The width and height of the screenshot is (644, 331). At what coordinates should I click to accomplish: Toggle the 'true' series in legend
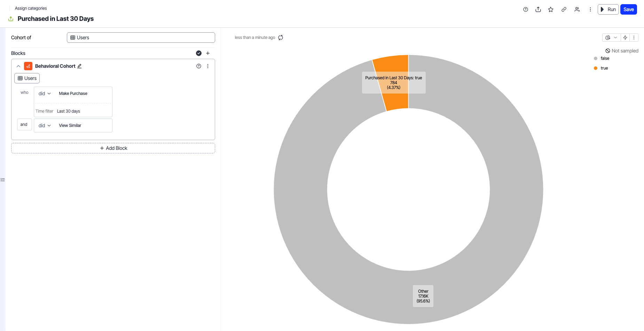click(604, 68)
